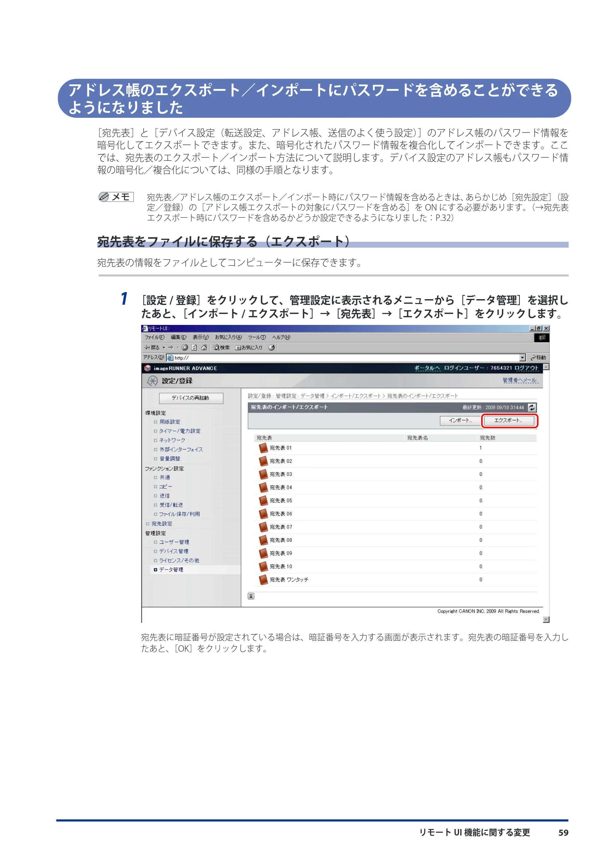This screenshot has width=614, height=868.
Task: Open the 編集(E) menu
Action: [179, 337]
